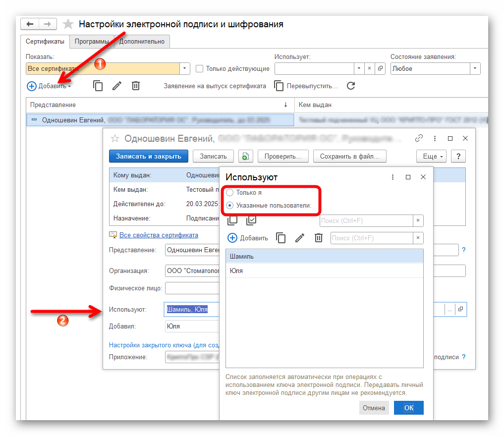The image size is (504, 436).
Task: Open help question mark next to подписи
Action: 463,357
